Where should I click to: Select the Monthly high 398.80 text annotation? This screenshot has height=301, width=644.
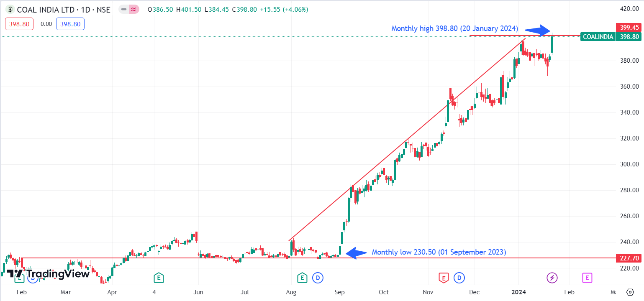point(454,28)
